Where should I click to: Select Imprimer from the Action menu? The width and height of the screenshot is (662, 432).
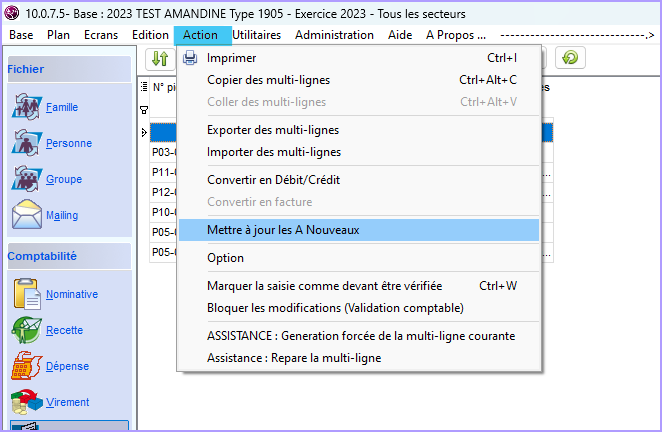pos(231,58)
